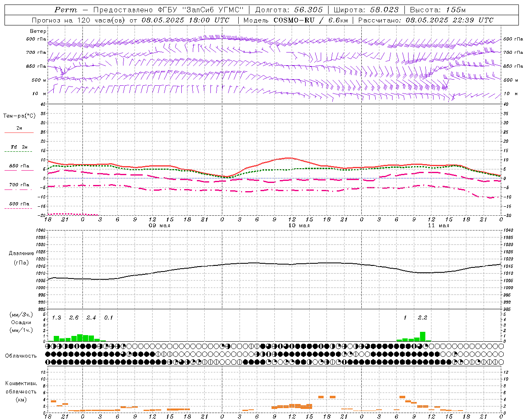The width and height of the screenshot is (525, 420).
Task: Select the "Давление" pressure panel label
Action: click(x=21, y=253)
